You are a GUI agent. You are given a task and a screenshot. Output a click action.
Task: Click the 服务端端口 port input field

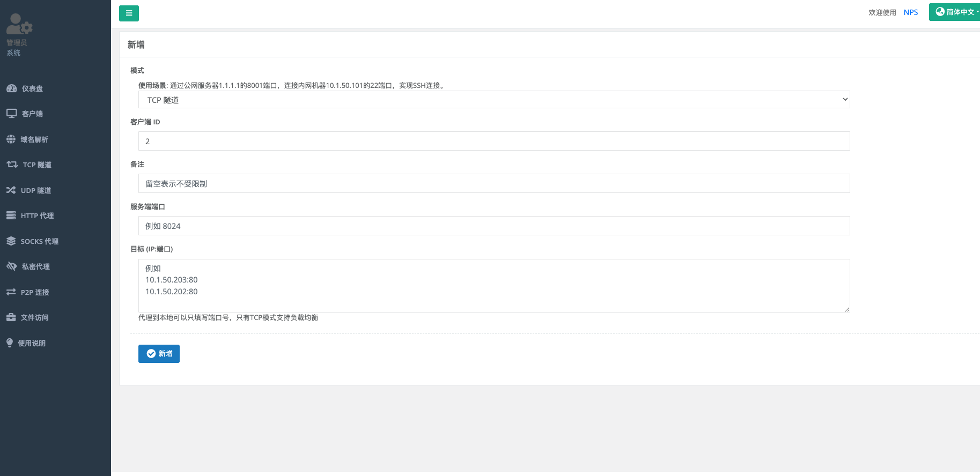(493, 226)
